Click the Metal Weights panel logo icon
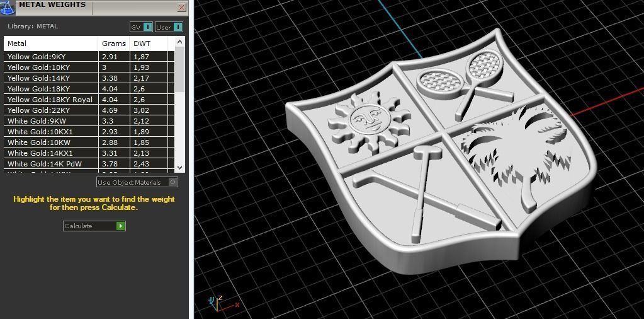Viewport: 644px width, 319px height. (7, 8)
